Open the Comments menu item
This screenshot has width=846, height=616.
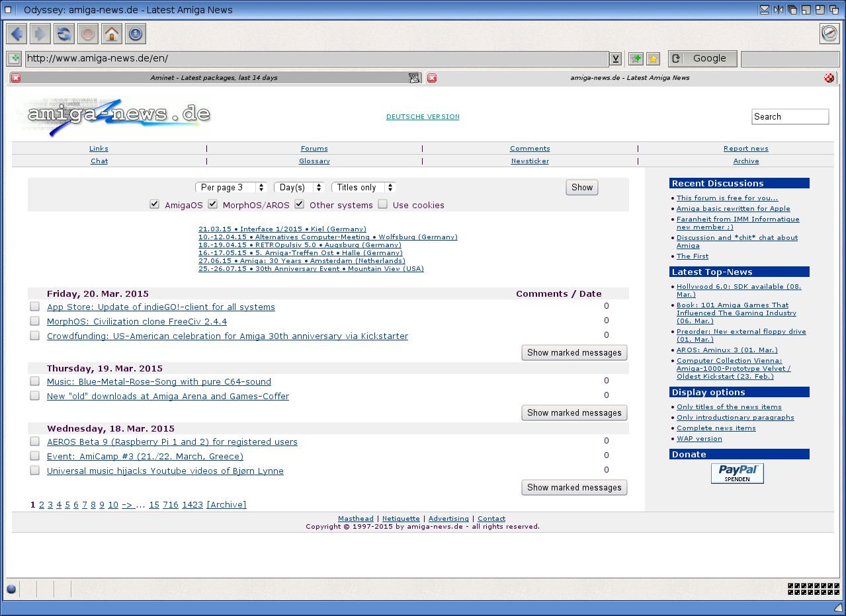[x=530, y=149]
